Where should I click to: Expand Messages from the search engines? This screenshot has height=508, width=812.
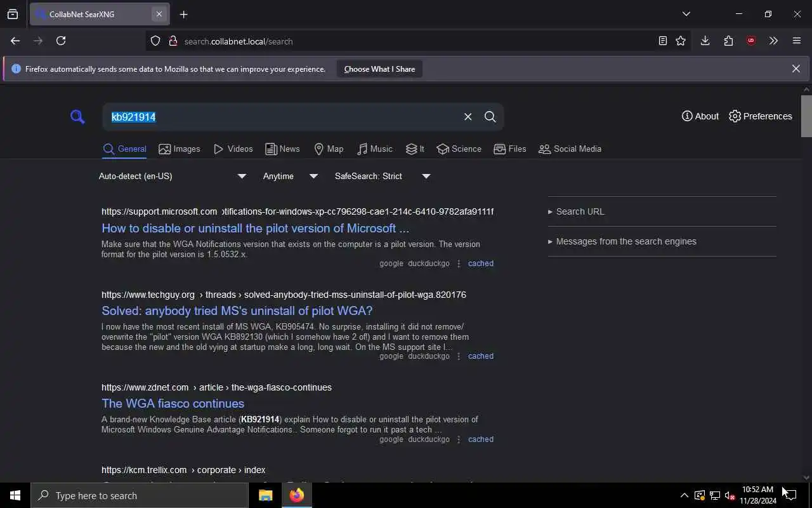622,241
